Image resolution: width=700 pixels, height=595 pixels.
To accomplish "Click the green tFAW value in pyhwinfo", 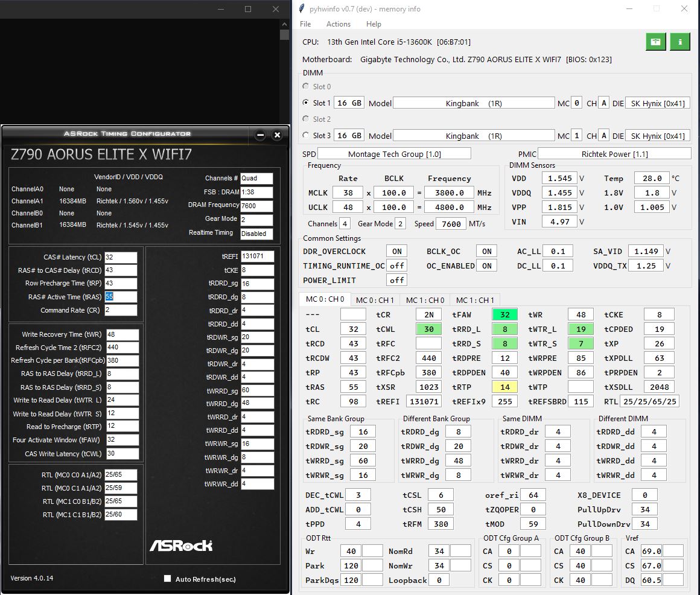I will 504,314.
